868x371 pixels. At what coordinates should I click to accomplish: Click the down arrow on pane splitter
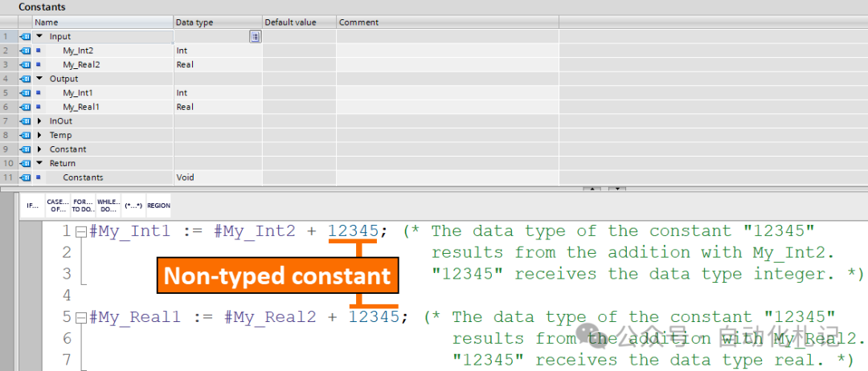click(616, 189)
